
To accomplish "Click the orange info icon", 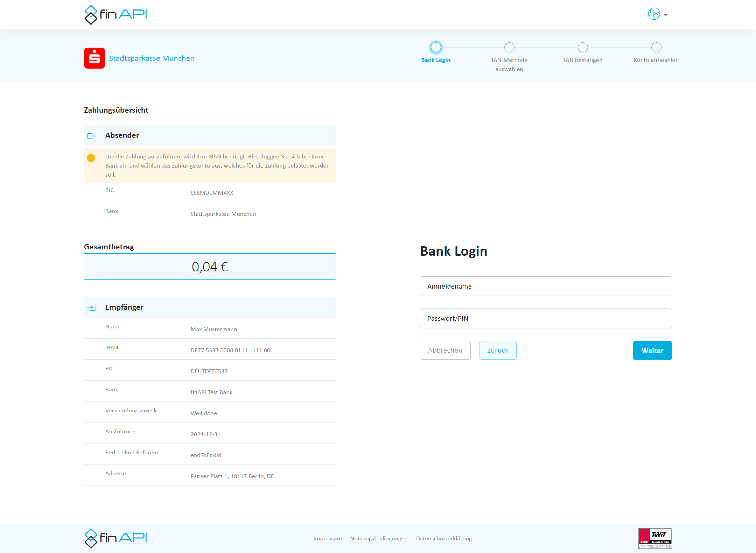I will (91, 157).
